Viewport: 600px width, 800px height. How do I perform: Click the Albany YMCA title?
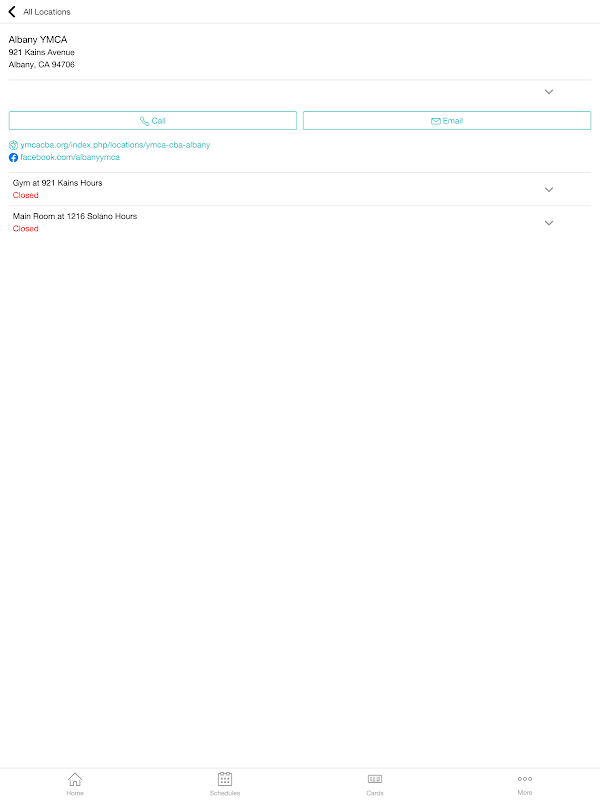pos(38,39)
